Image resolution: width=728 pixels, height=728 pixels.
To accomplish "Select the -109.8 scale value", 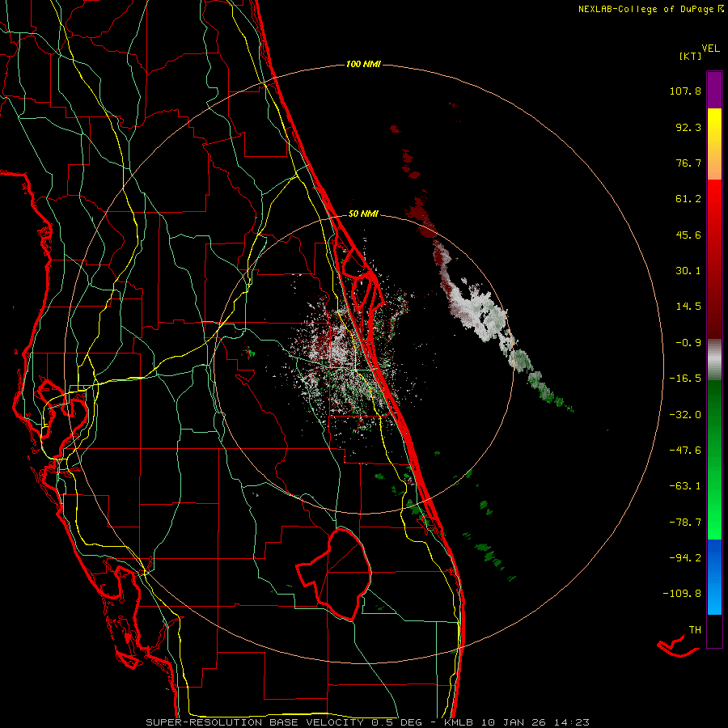I will click(x=682, y=594).
